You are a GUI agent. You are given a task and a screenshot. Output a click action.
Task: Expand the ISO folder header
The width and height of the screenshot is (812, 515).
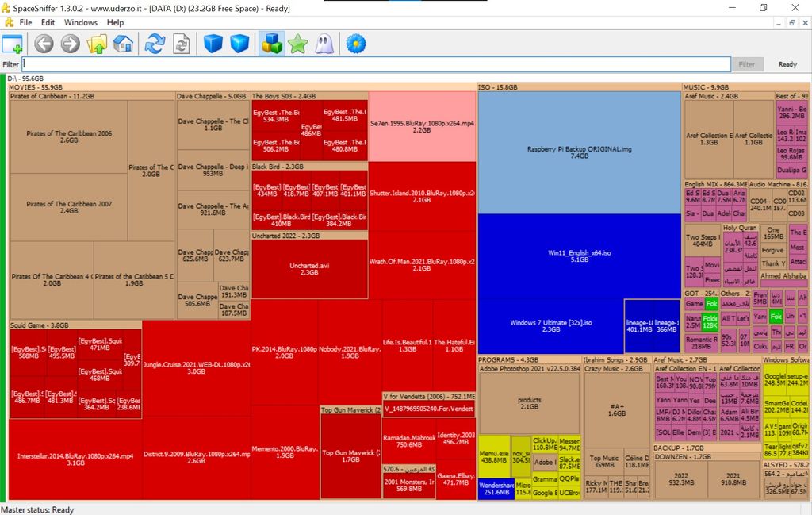497,87
